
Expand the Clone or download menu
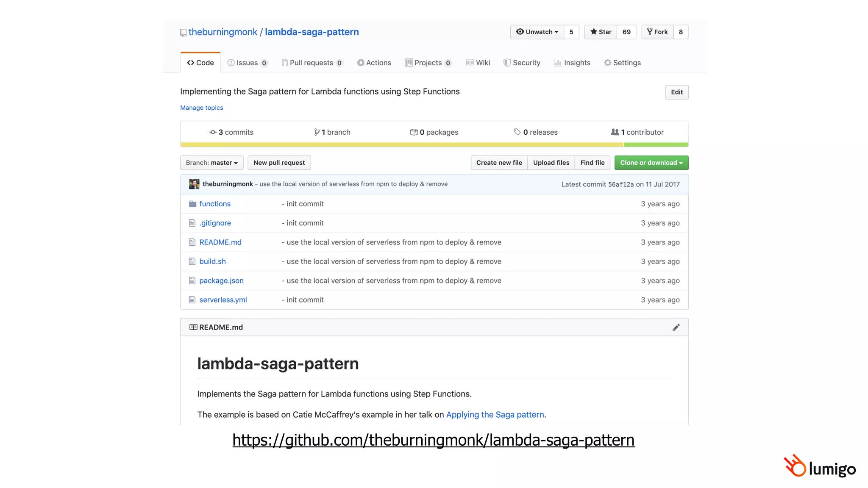click(x=651, y=163)
